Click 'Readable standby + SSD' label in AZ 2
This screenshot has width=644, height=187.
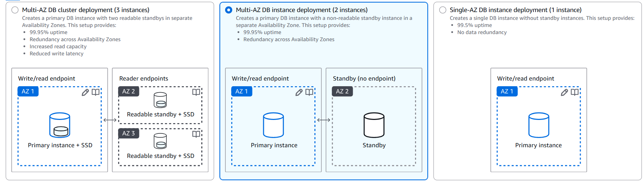click(x=161, y=114)
